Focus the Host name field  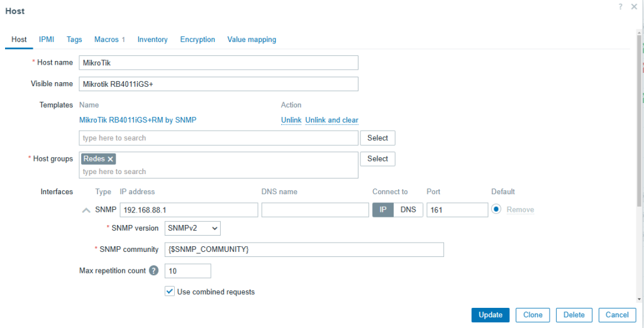point(218,63)
